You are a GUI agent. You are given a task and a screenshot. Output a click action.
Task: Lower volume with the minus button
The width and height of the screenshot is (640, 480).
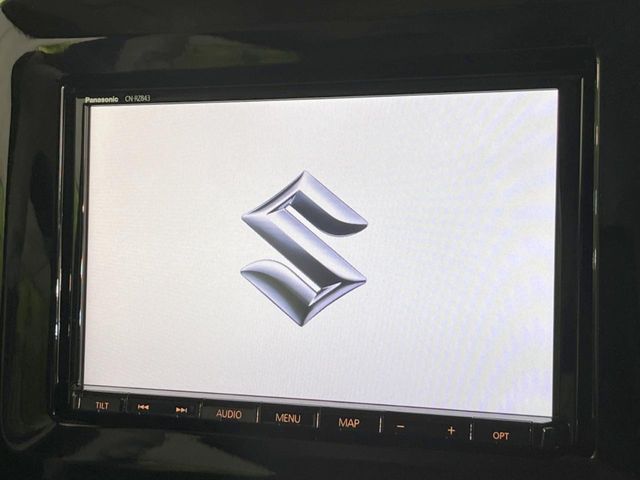pos(400,427)
